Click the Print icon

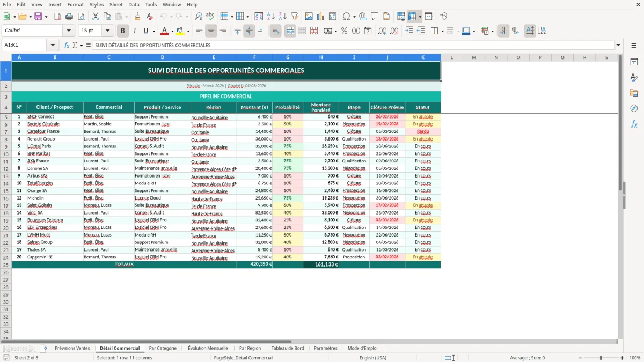(x=69, y=17)
